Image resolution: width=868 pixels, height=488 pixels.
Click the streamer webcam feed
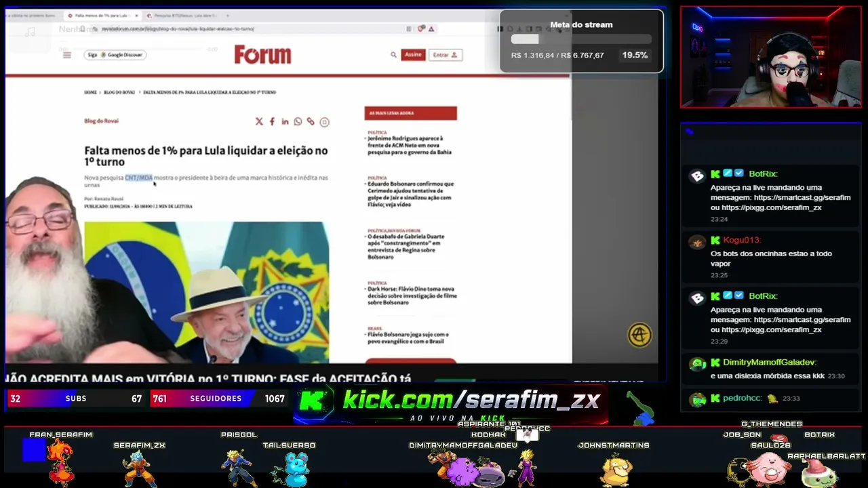[771, 58]
